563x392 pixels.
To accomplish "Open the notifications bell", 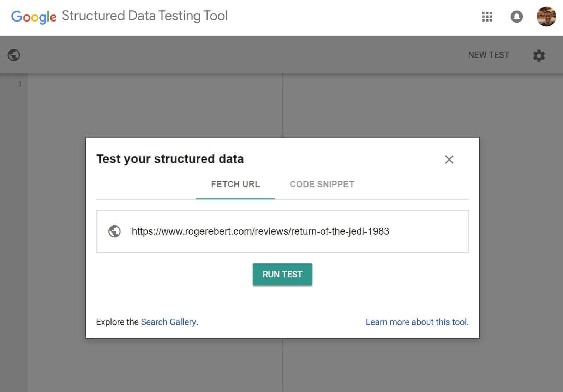I will 516,17.
